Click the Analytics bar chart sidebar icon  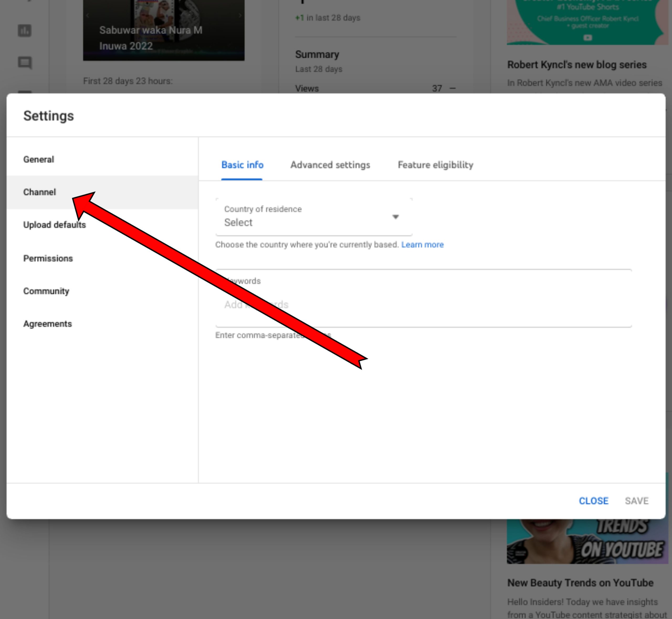[24, 31]
